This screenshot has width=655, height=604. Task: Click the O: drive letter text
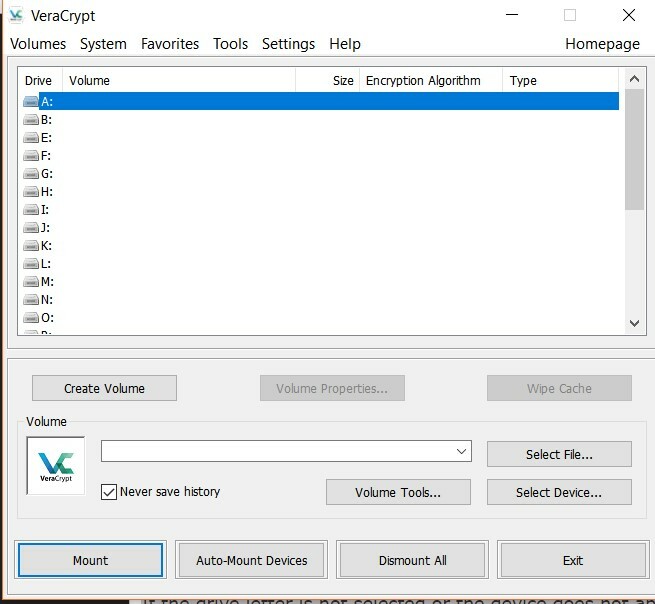(47, 318)
